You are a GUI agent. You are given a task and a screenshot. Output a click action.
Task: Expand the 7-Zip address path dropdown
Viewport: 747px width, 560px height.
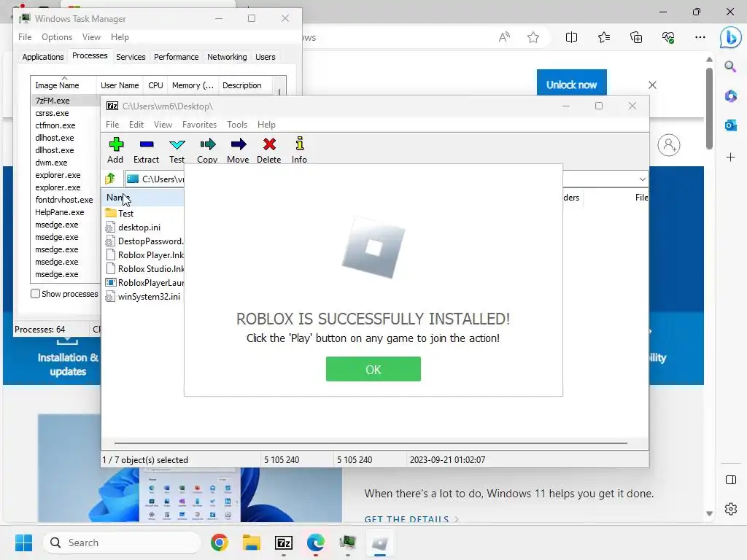click(x=642, y=179)
